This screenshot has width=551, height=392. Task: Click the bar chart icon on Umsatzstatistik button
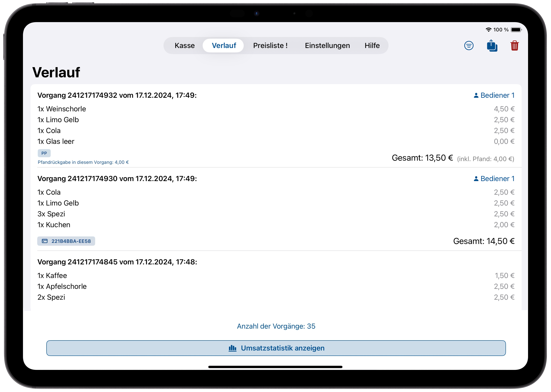(x=232, y=348)
